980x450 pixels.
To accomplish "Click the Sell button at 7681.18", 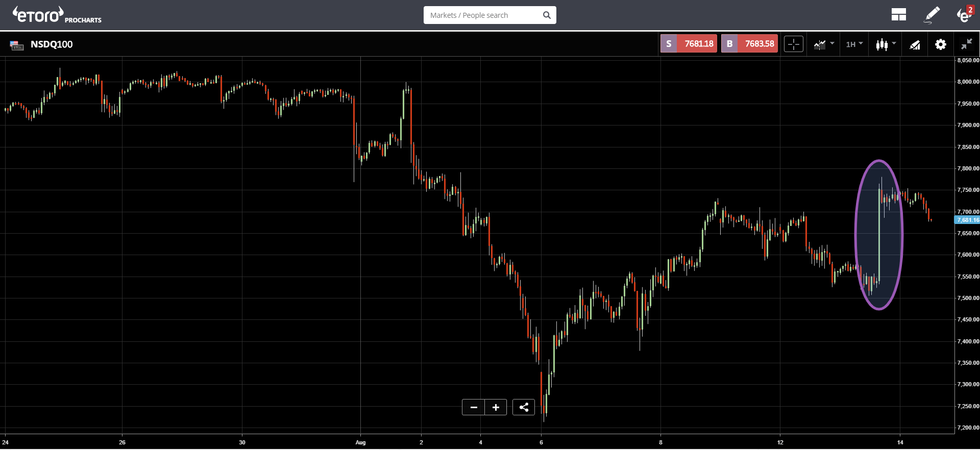I will tap(689, 44).
